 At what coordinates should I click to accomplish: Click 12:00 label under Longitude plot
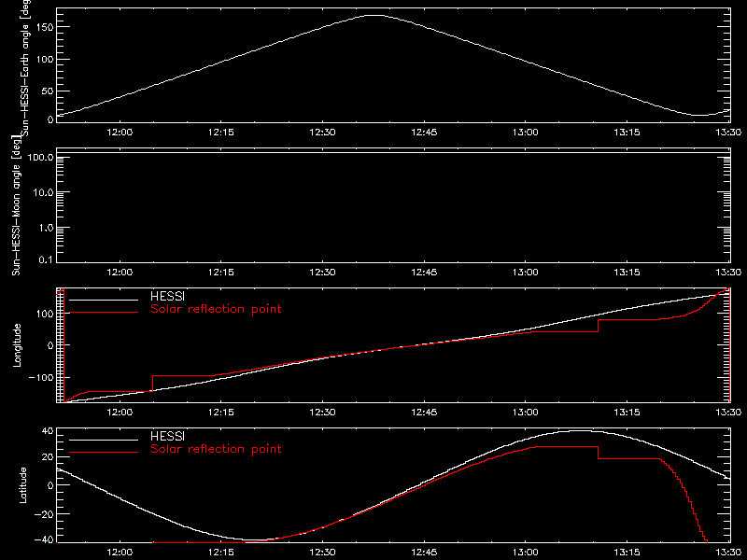(120, 412)
